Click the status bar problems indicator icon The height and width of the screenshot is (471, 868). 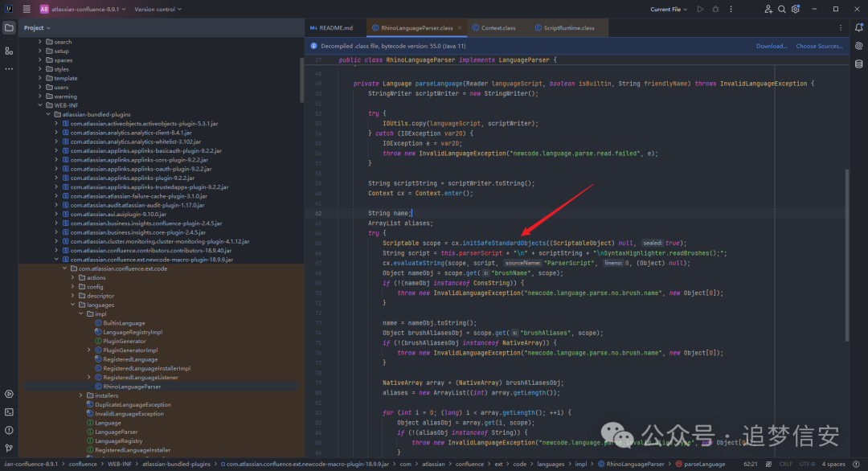[x=857, y=465]
